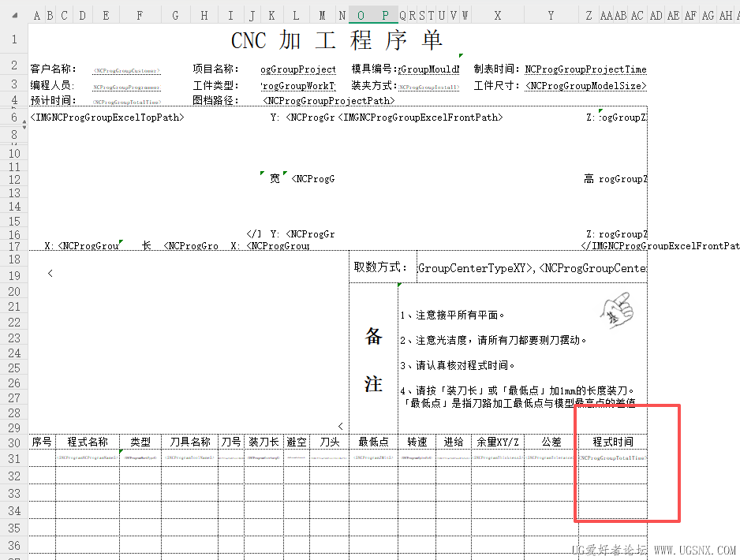Click the 刀具名称 column header cell

(x=190, y=442)
